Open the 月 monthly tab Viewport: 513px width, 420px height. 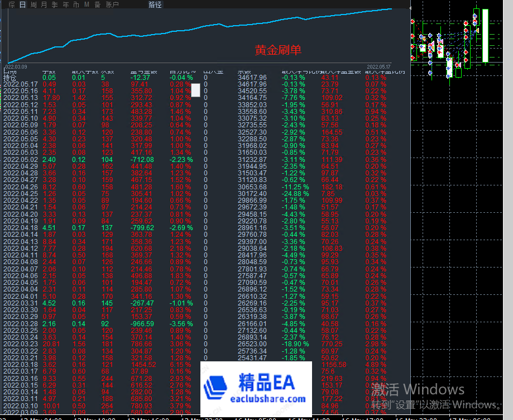pos(44,4)
